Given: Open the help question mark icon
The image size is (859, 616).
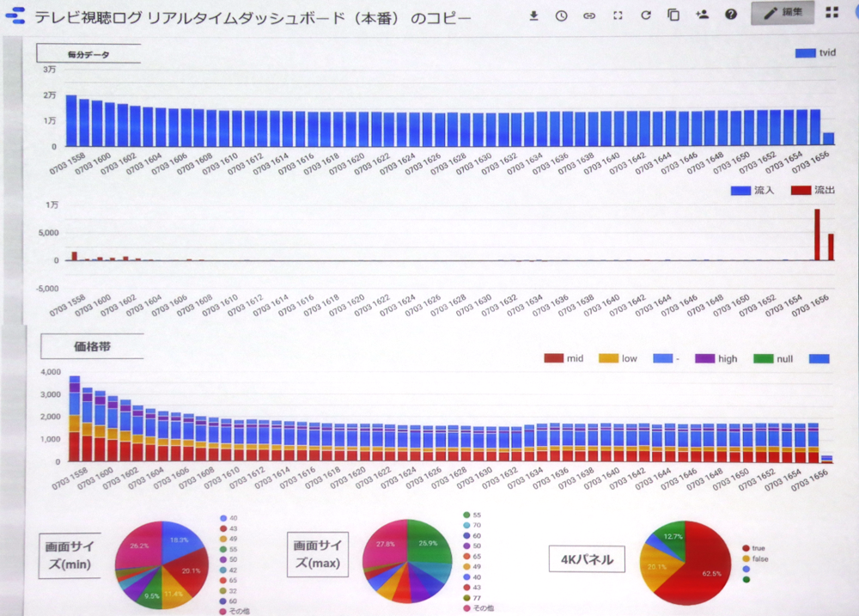Looking at the screenshot, I should 731,15.
